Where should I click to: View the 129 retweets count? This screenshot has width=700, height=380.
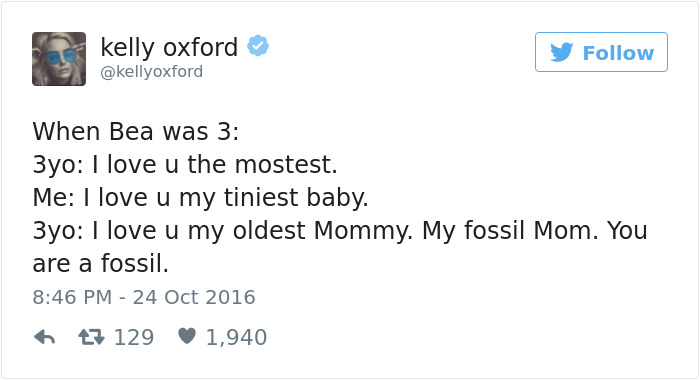pyautogui.click(x=134, y=337)
